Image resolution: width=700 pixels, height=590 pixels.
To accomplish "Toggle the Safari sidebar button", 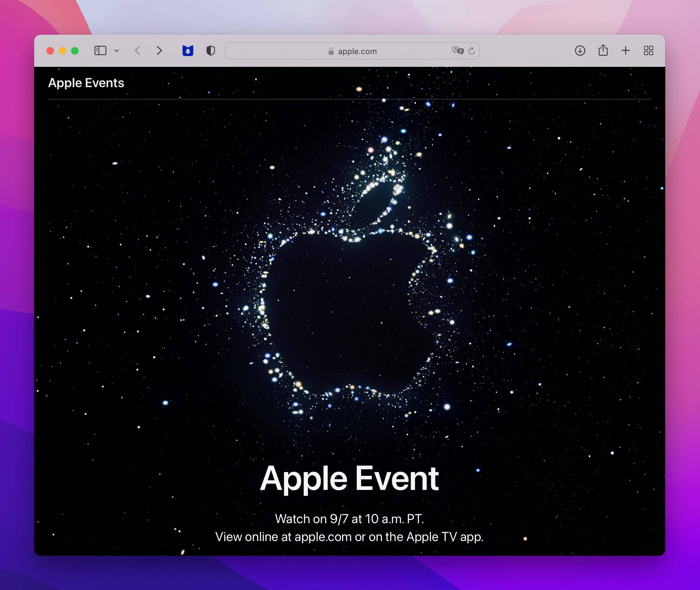I will point(100,51).
